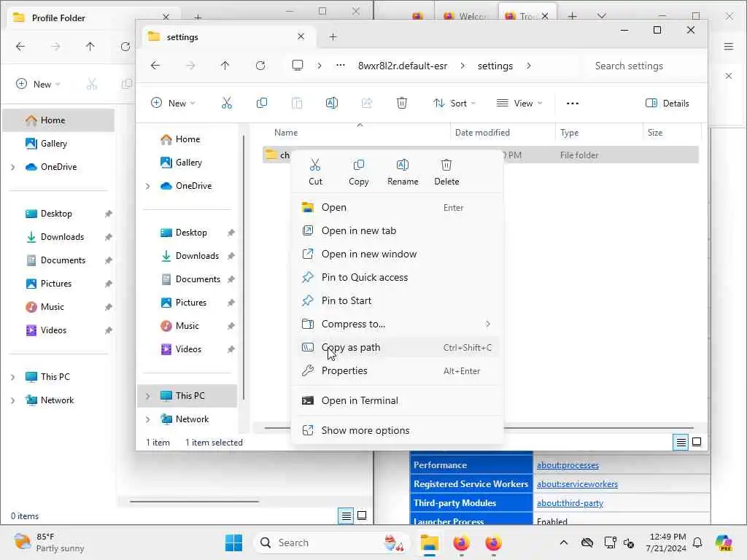Open the View dropdown
Viewport: 747px width, 560px height.
(x=519, y=104)
